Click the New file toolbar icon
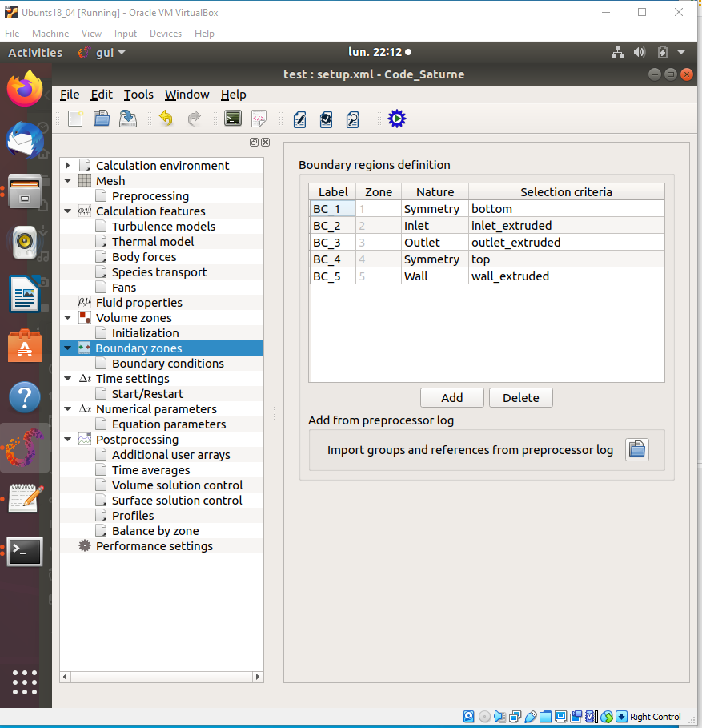 [75, 119]
